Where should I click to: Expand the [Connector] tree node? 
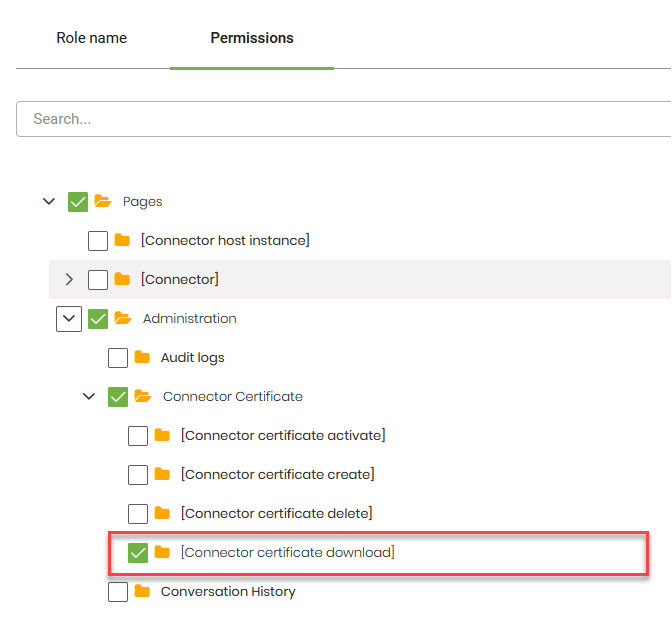[69, 280]
